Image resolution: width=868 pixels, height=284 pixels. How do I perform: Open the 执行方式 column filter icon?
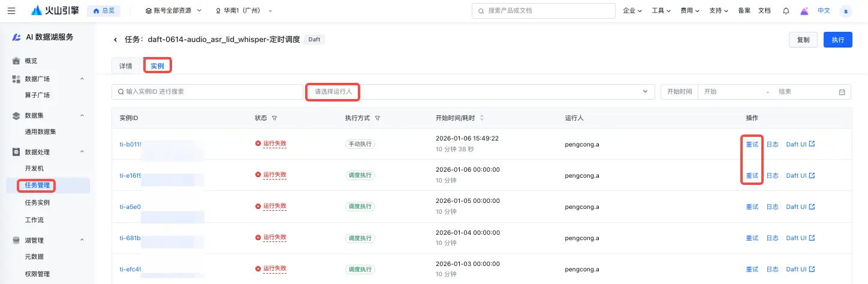378,118
